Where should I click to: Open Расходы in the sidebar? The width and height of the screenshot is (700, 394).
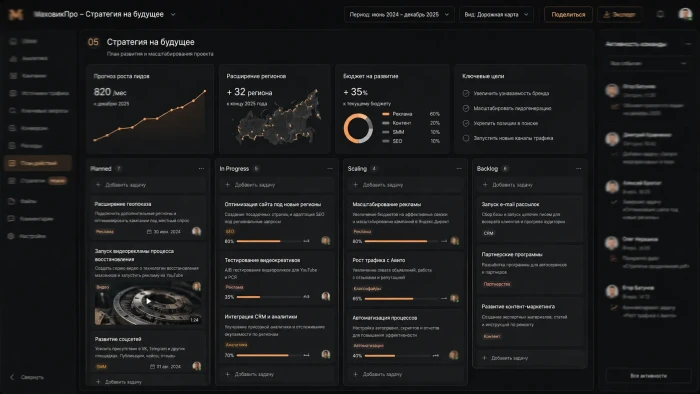[31, 145]
